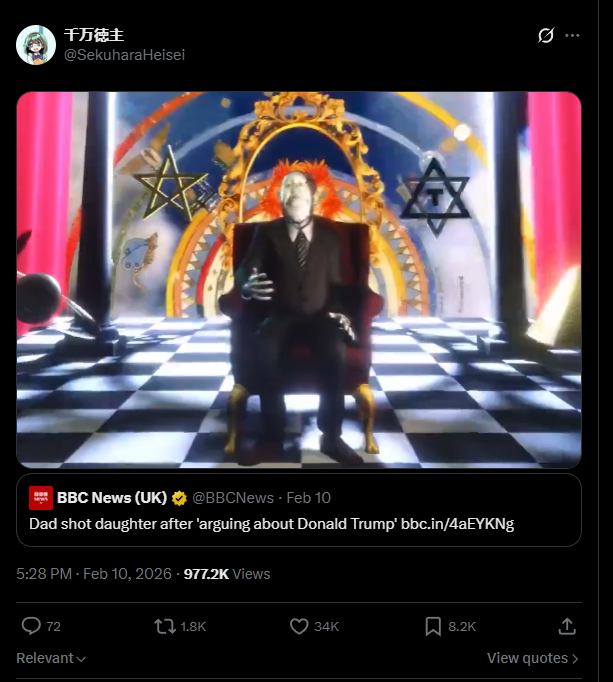Click the BBC News red logo avatar
The height and width of the screenshot is (682, 613).
pyautogui.click(x=41, y=497)
